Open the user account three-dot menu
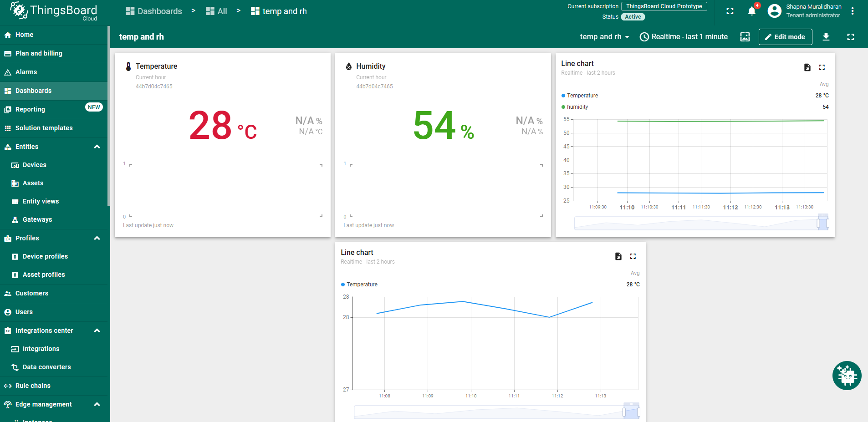This screenshot has width=868, height=422. click(x=853, y=11)
